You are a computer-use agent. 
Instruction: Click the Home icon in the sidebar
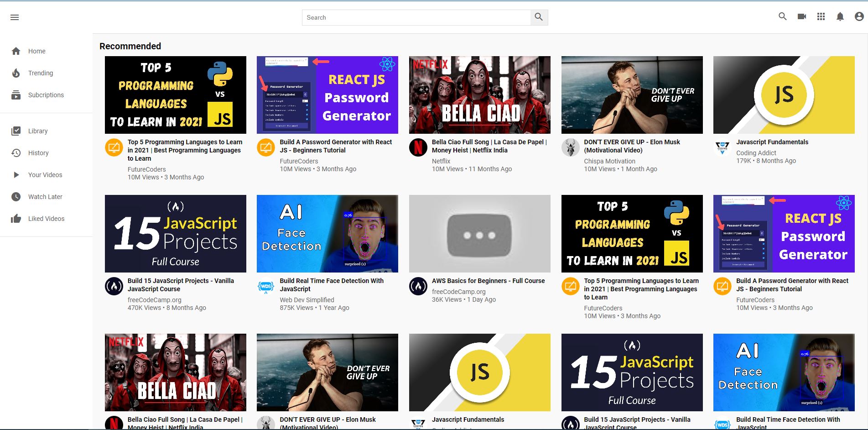16,51
